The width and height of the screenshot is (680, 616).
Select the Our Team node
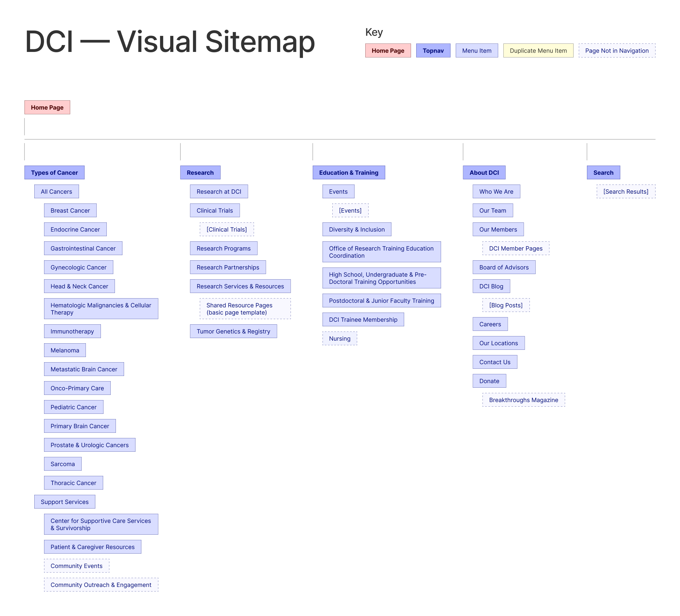tap(493, 210)
